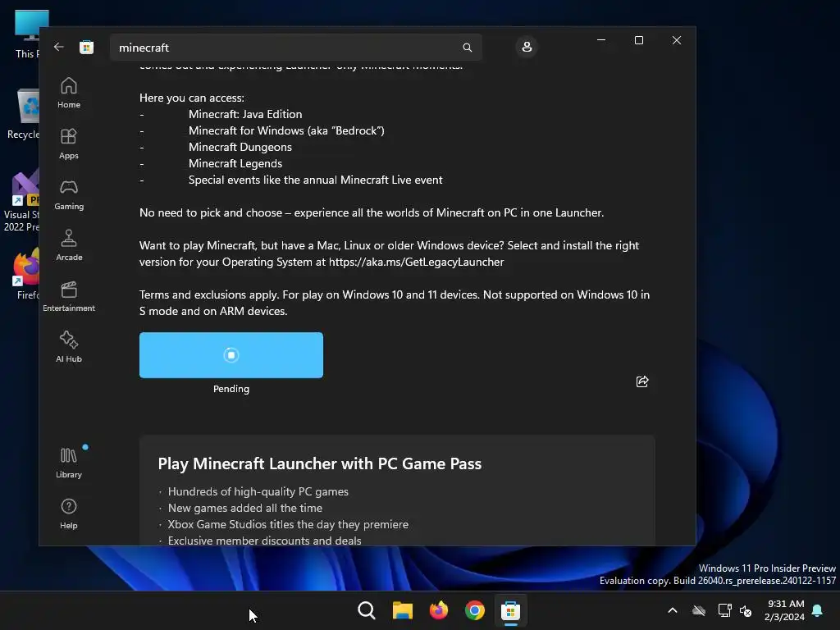The image size is (840, 630).
Task: Click 'Hundreds of high-quality PC games' bullet
Action: 258,491
